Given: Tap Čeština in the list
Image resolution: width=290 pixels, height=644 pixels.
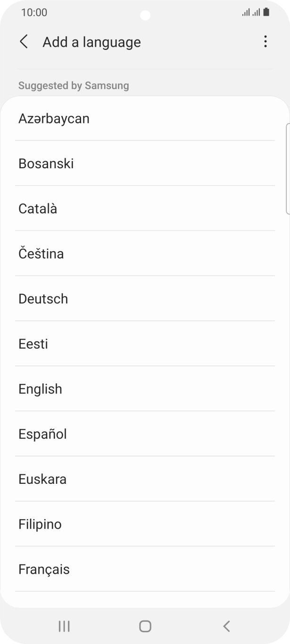Looking at the screenshot, I should tap(41, 253).
